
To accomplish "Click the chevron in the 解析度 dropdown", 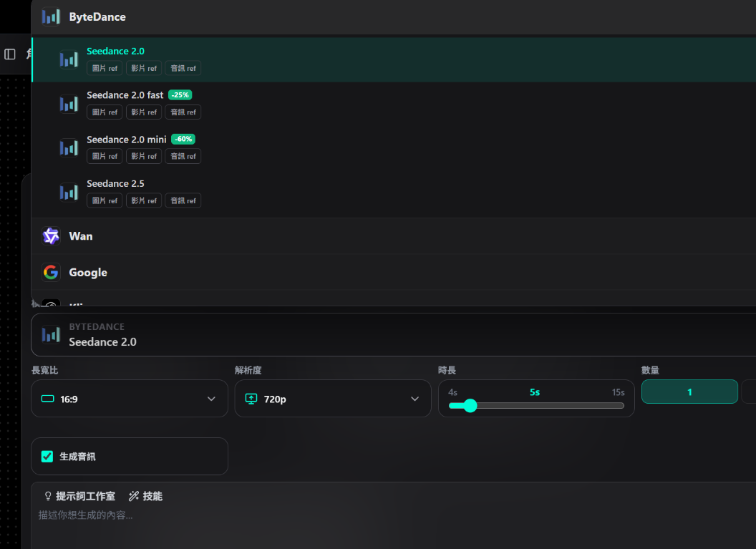I will tap(415, 399).
